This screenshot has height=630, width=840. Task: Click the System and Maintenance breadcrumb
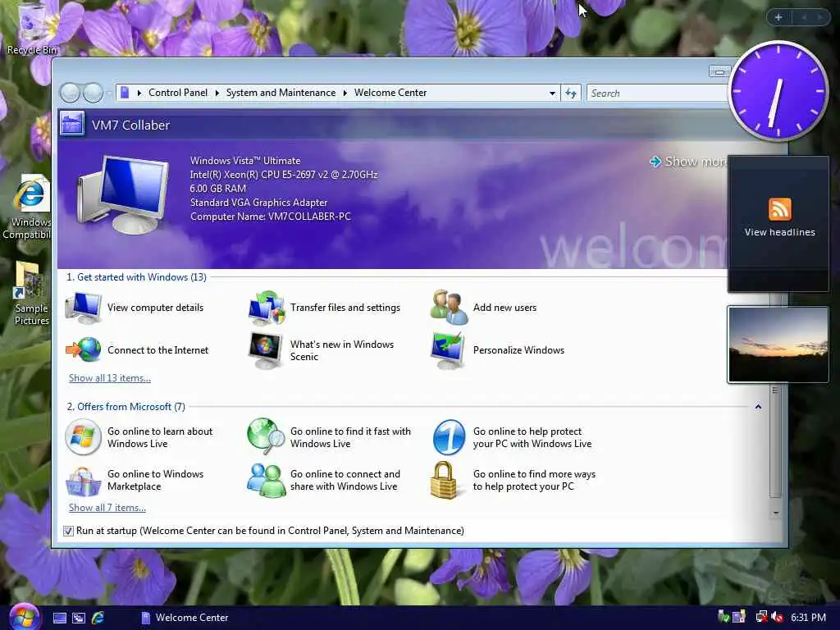point(281,93)
